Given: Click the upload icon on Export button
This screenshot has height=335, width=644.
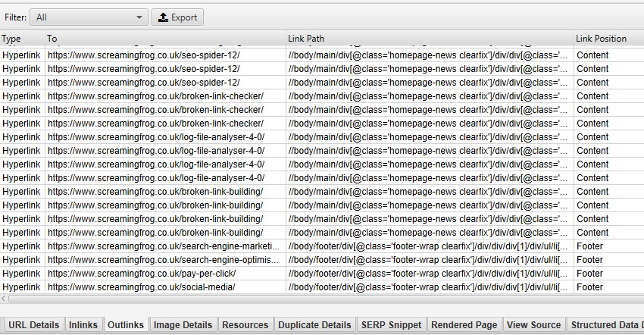Looking at the screenshot, I should 163,17.
